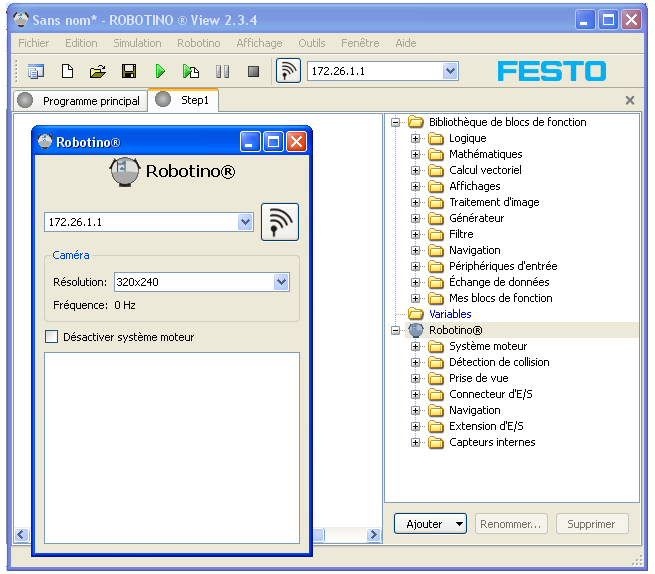Toggle Désactiver système moteur checkbox
This screenshot has width=655, height=574.
click(x=51, y=336)
